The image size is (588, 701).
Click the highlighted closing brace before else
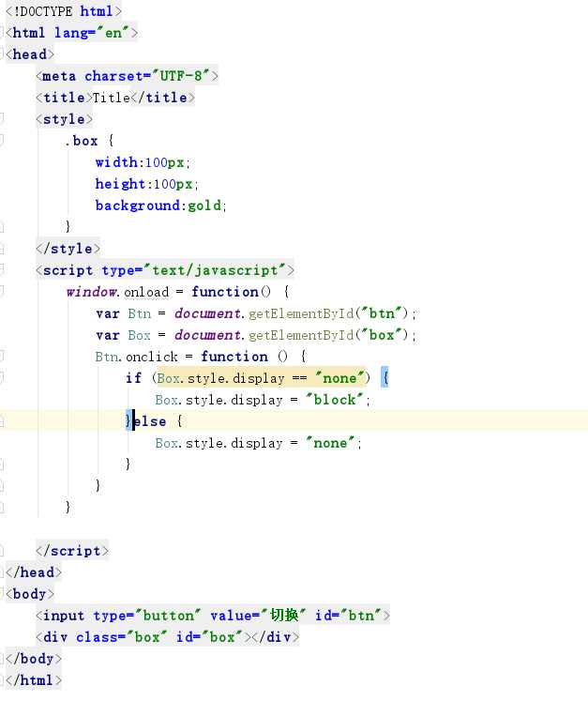coord(128,420)
